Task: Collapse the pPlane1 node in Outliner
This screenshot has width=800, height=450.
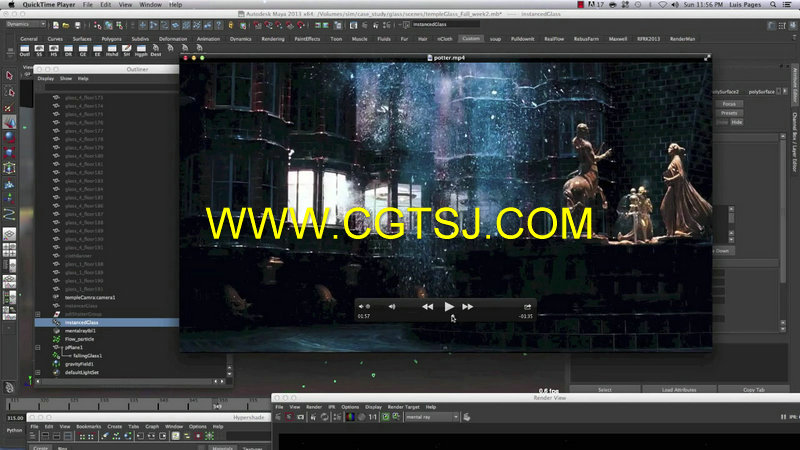Action: (x=38, y=347)
